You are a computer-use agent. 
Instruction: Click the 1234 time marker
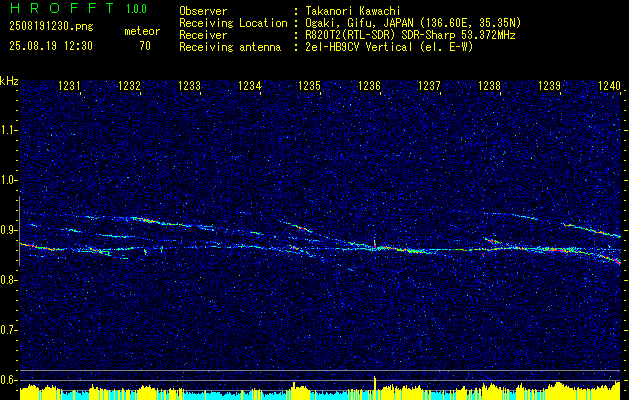[x=250, y=85]
